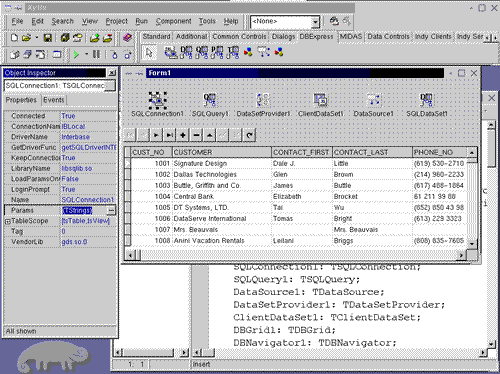500x374 pixels.
Task: Open the Object Inspector component selector combo
Action: (x=60, y=86)
